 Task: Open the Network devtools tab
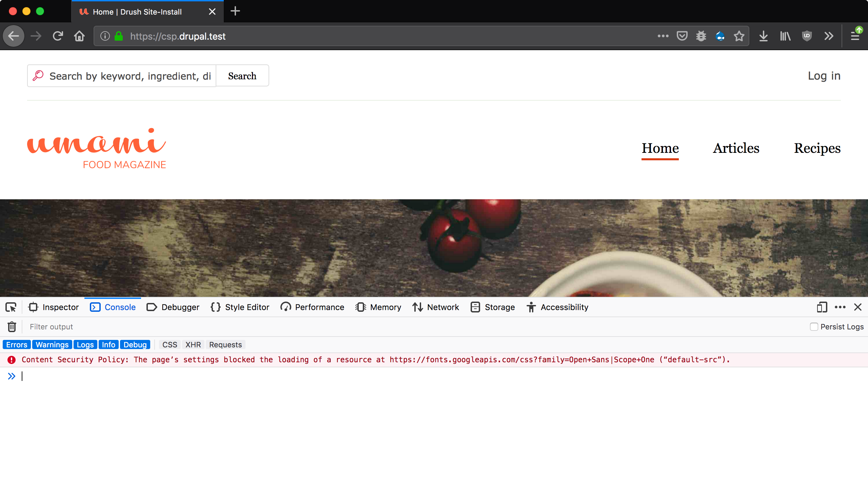tap(435, 307)
